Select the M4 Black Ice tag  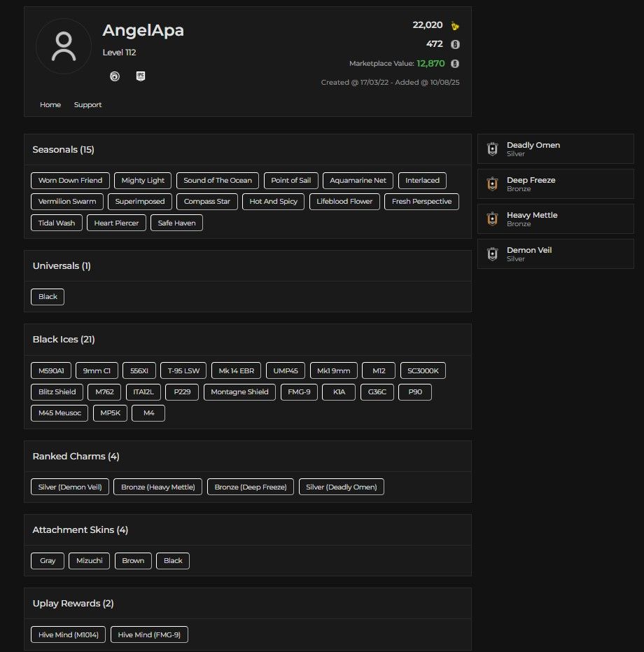[x=148, y=413]
